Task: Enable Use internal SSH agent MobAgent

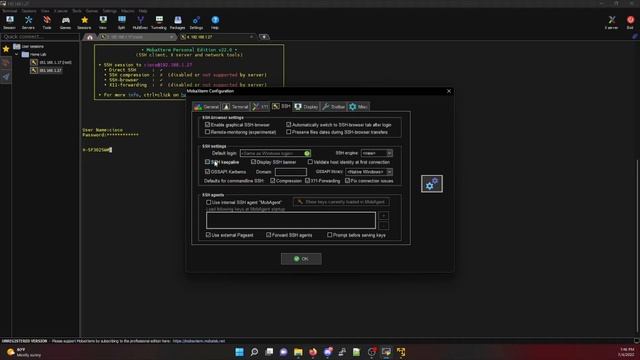Action: click(209, 202)
